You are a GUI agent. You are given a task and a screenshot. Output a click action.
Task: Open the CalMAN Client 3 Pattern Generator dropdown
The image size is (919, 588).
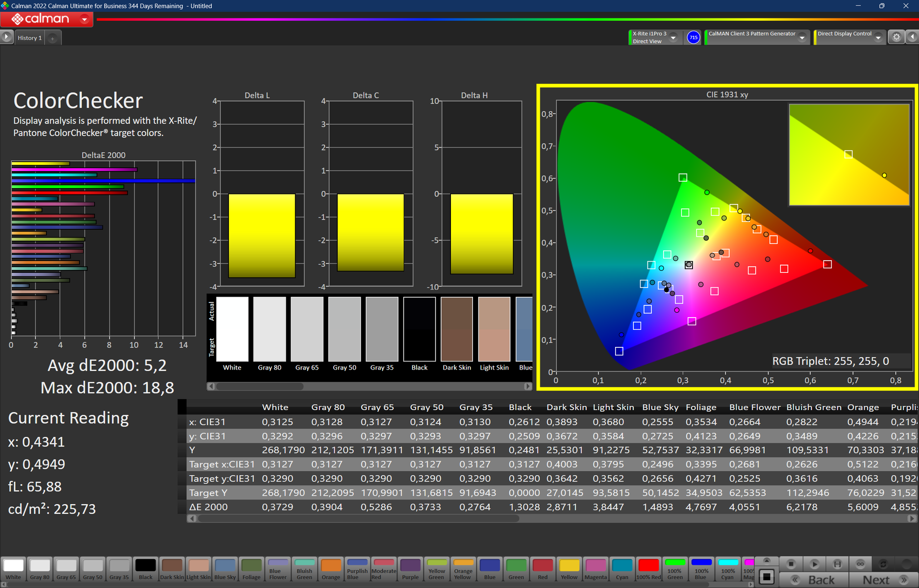tap(802, 38)
